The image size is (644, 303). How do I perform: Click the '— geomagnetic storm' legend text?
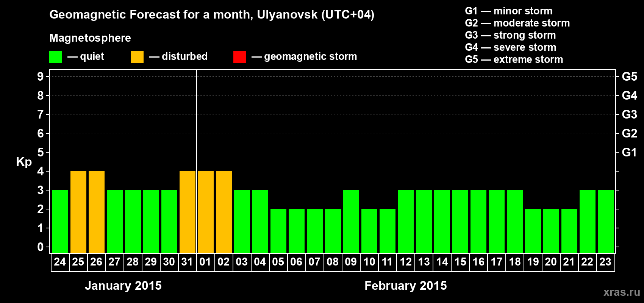304,56
